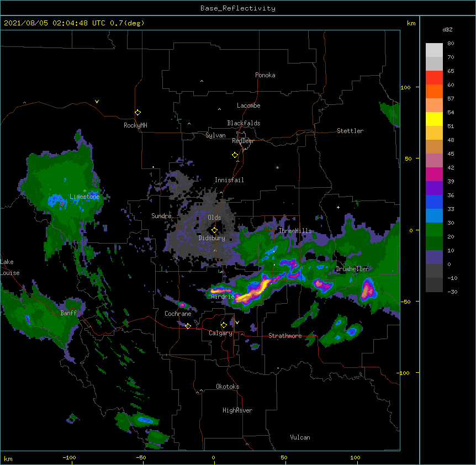Image resolution: width=476 pixels, height=465 pixels.
Task: Click the yellow diamond marker below Olds
Action: tap(214, 230)
